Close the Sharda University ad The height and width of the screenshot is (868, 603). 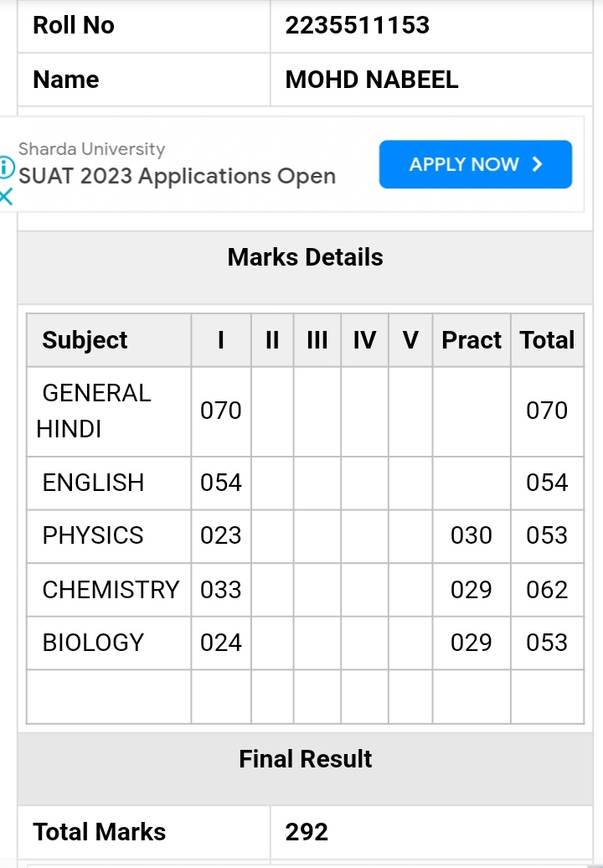click(6, 197)
